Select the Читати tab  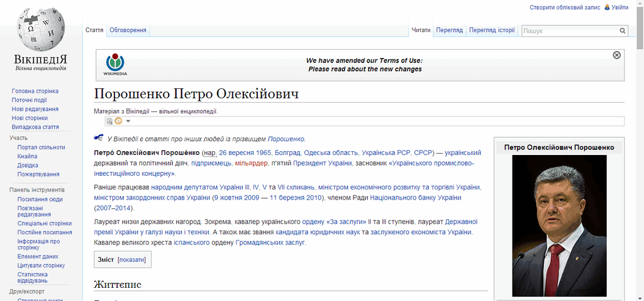[x=421, y=30]
